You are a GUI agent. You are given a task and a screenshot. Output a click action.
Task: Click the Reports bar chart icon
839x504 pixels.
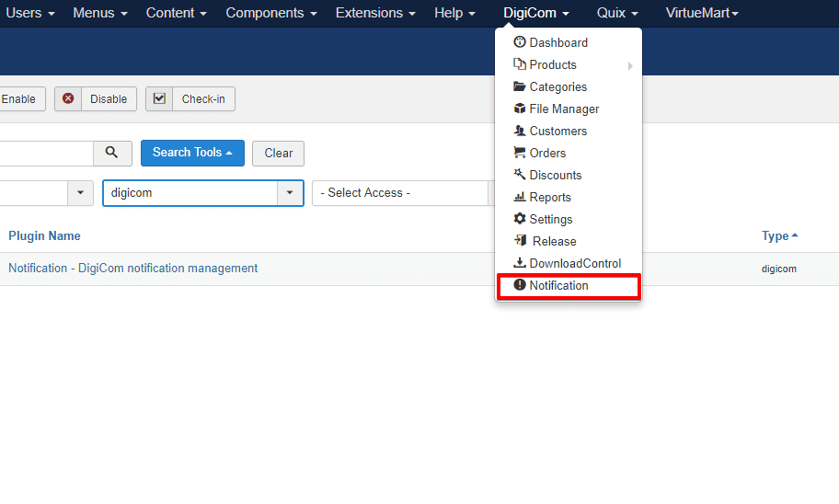[x=520, y=197]
